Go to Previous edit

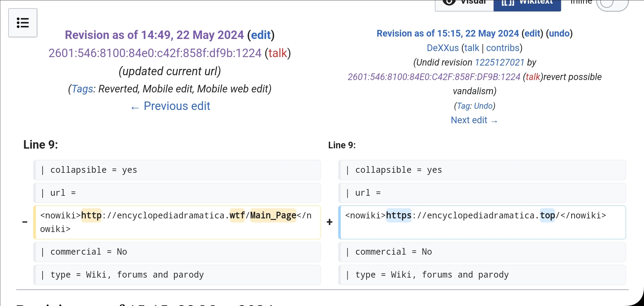[x=170, y=106]
